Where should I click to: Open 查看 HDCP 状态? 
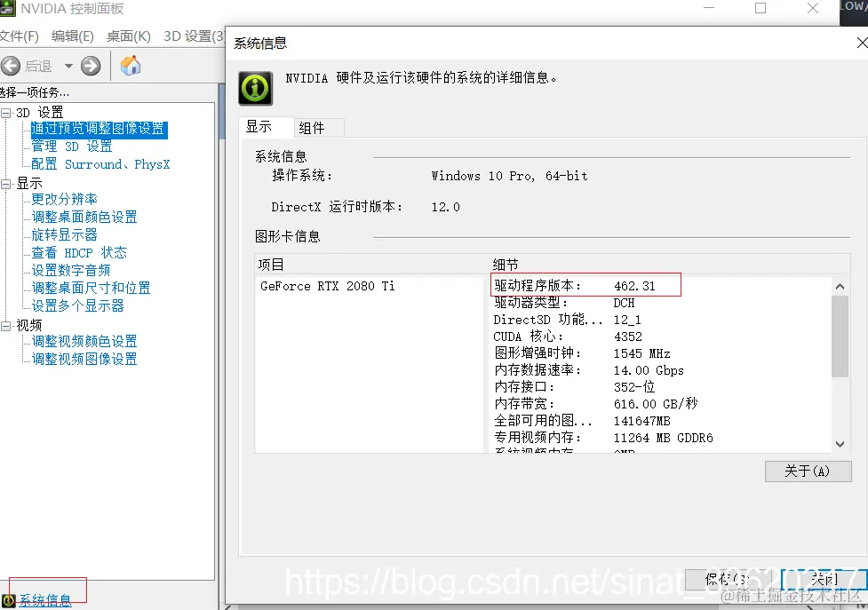(79, 253)
